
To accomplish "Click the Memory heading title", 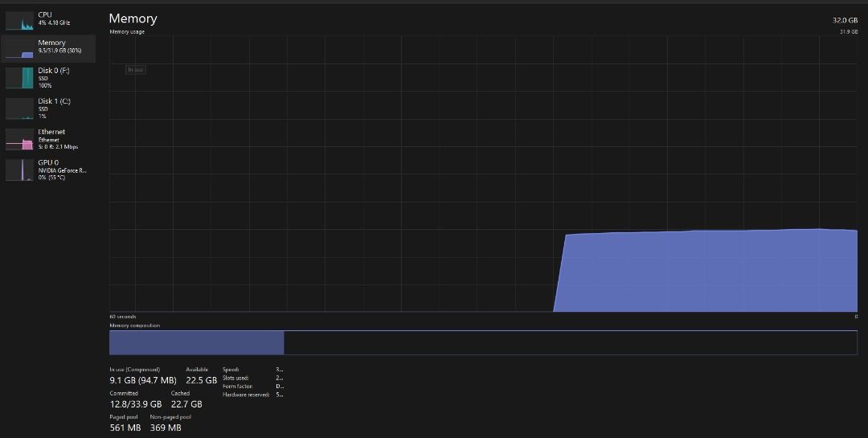I will [x=133, y=18].
